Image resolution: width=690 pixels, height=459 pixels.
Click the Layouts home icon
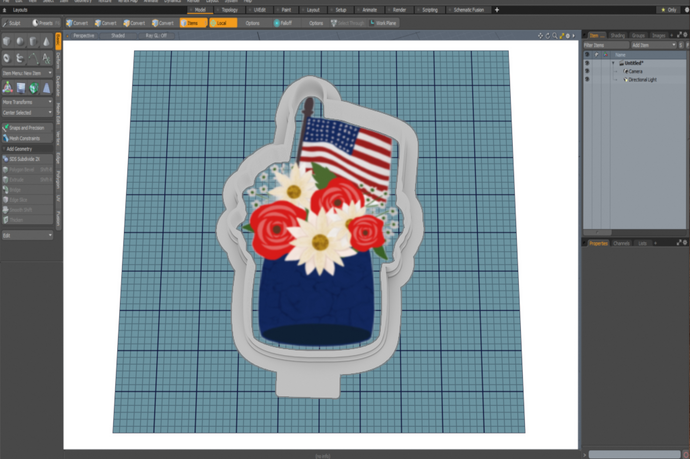point(4,10)
